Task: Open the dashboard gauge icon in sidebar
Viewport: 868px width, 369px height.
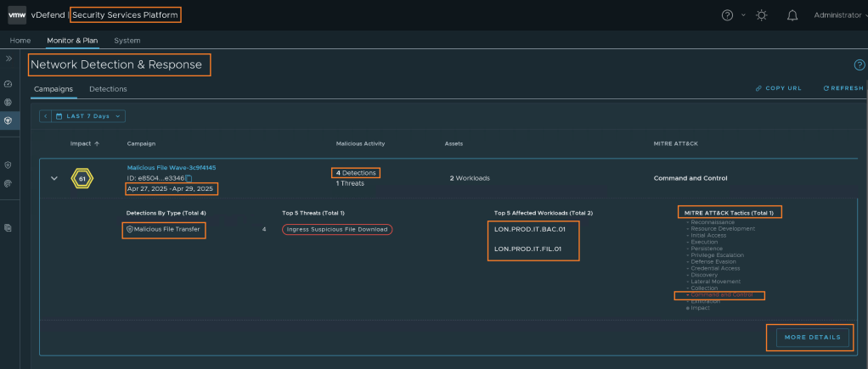Action: (x=8, y=84)
